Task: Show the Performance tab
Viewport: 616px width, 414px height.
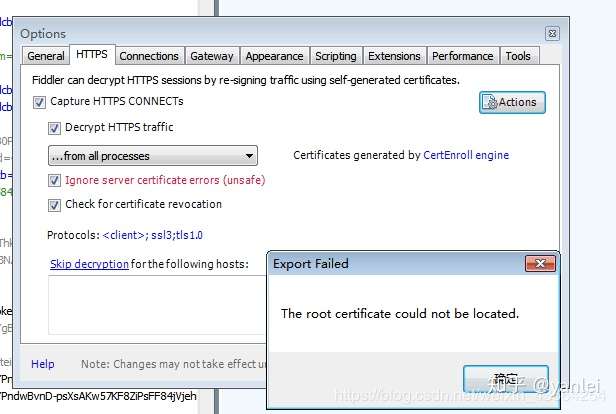Action: [x=462, y=56]
